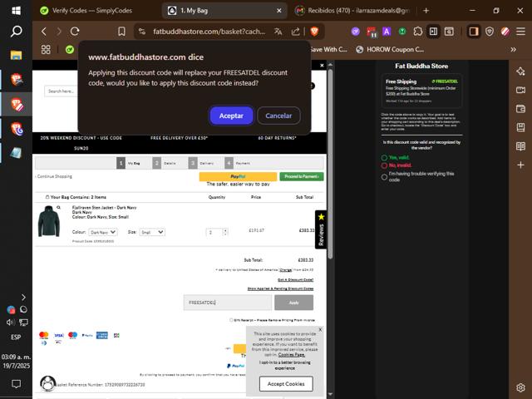Open the Windows notification center icon

16,384
